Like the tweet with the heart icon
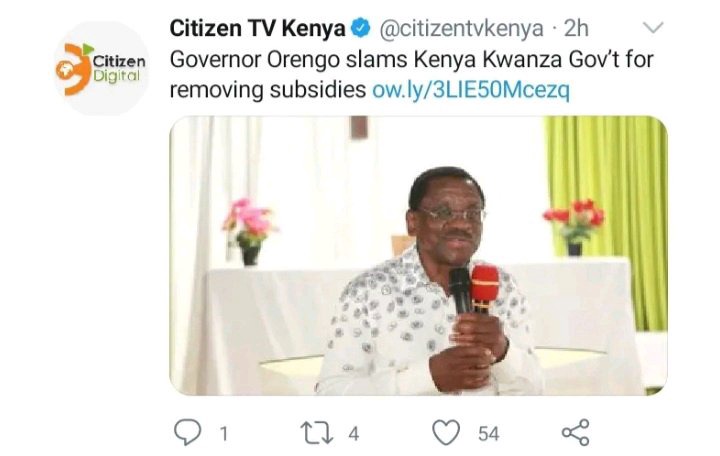 pos(446,432)
